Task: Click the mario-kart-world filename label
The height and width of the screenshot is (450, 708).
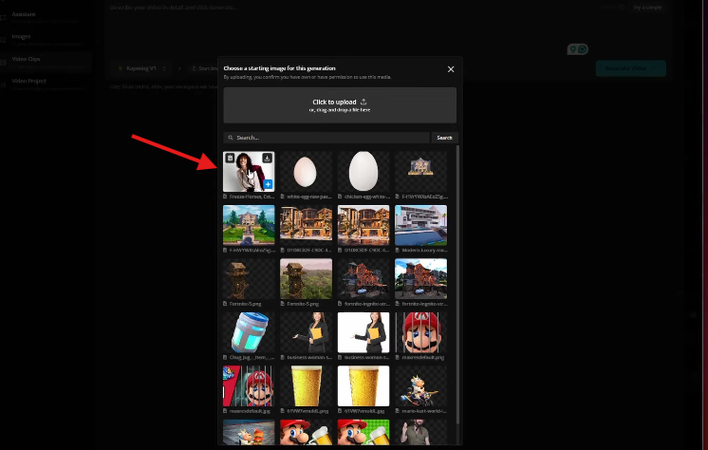Action: tap(424, 411)
